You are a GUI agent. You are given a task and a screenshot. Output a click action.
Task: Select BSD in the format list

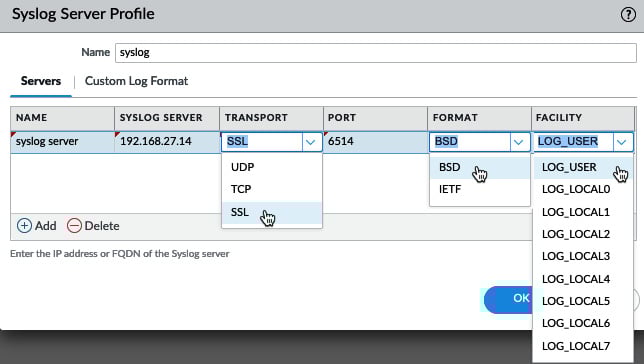pyautogui.click(x=480, y=167)
